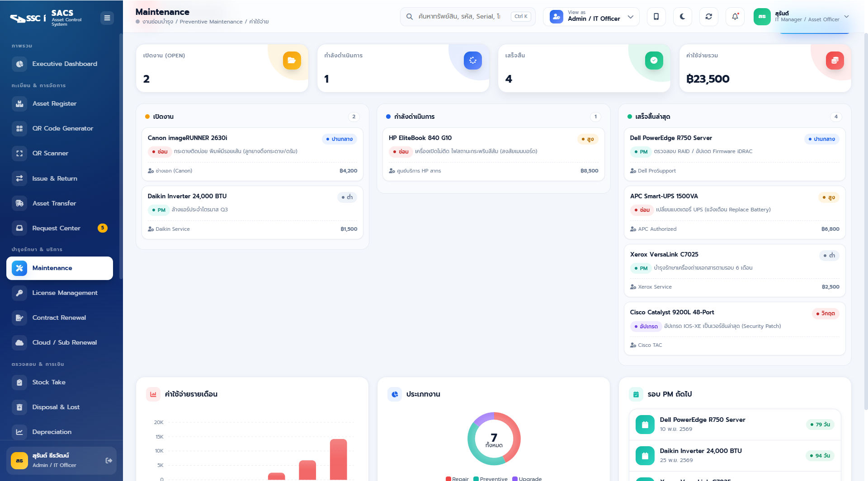Click the tallest red bar in monthly expense chart
Screen dimensions: 868x481
coord(338,459)
